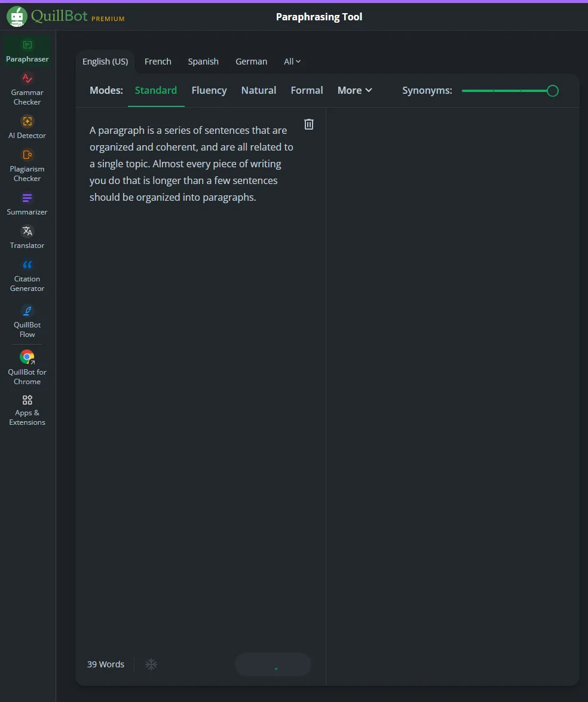
Task: Select the Formal paraphrase mode
Action: tap(307, 90)
